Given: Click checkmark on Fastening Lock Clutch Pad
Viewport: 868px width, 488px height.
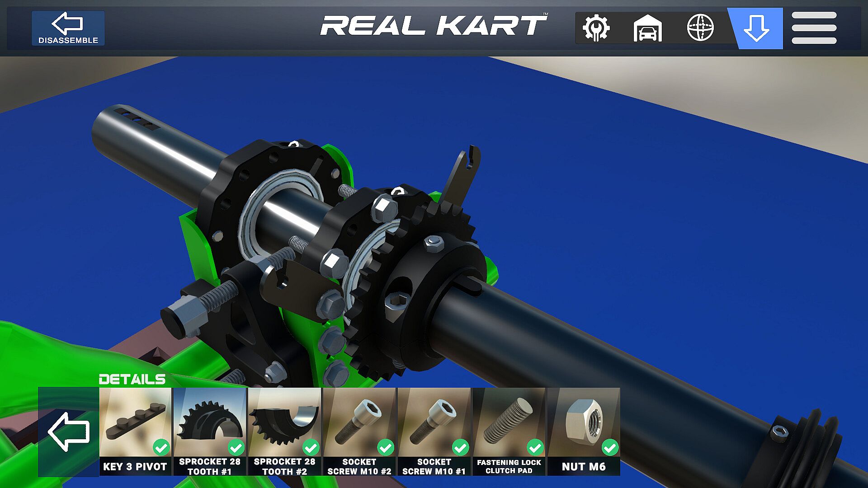Looking at the screenshot, I should 535,447.
